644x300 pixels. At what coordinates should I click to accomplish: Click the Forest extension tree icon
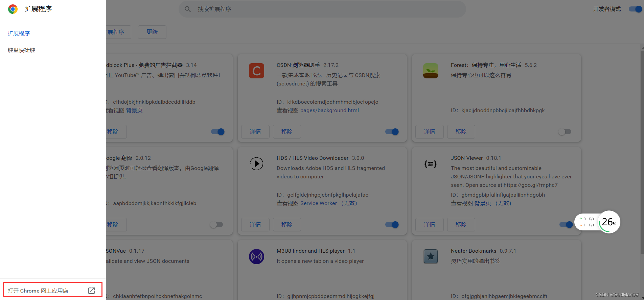coord(431,71)
